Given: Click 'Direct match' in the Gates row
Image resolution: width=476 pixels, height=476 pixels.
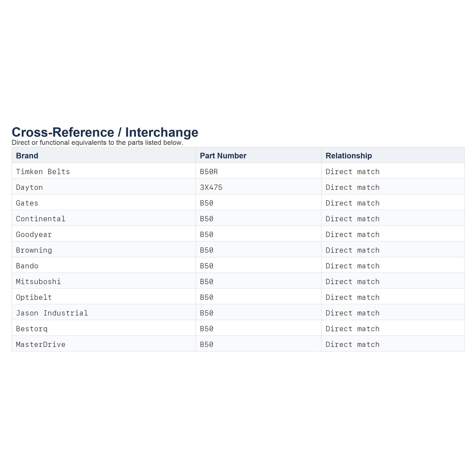Looking at the screenshot, I should coord(353,203).
